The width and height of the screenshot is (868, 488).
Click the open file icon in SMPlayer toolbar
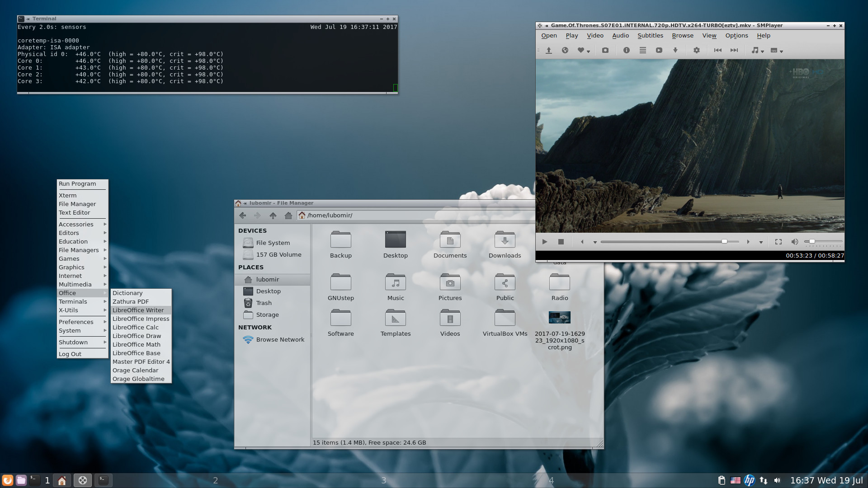pyautogui.click(x=548, y=51)
